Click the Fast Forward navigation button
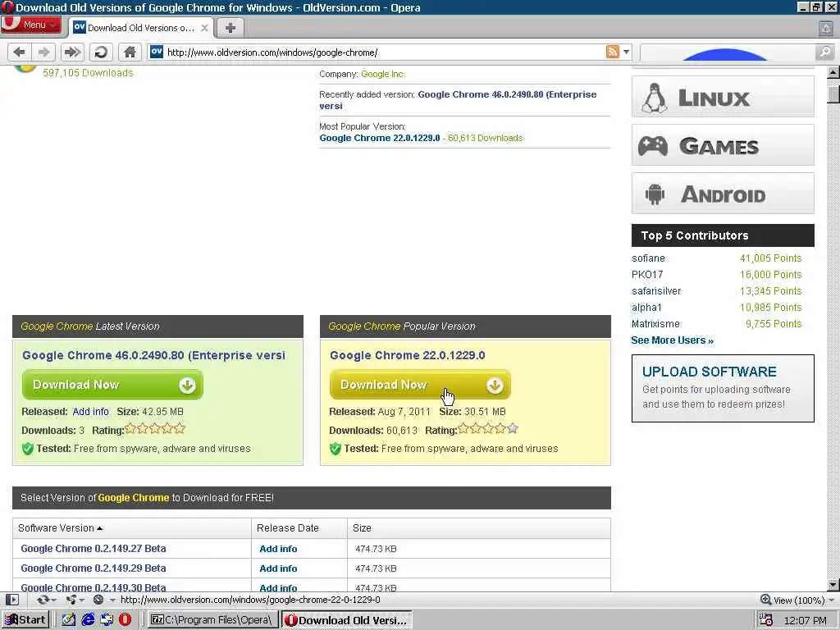 coord(72,52)
